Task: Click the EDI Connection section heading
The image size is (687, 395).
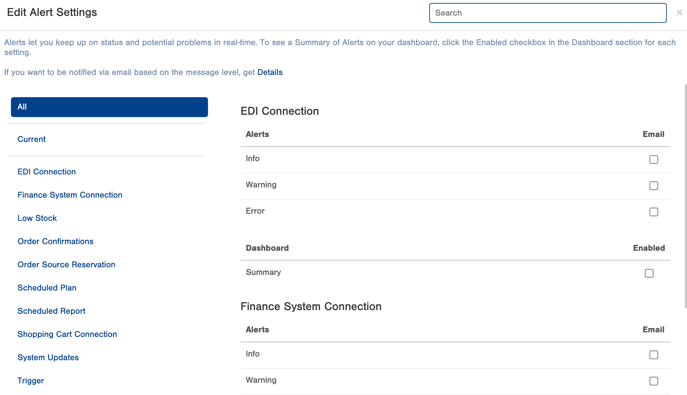Action: 280,111
